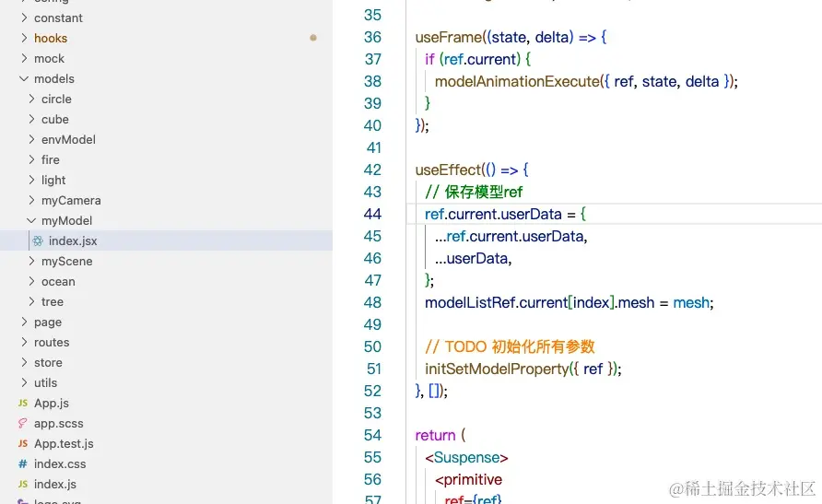Click initSetModelProperty on line 51
This screenshot has height=504, width=822.
[497, 369]
